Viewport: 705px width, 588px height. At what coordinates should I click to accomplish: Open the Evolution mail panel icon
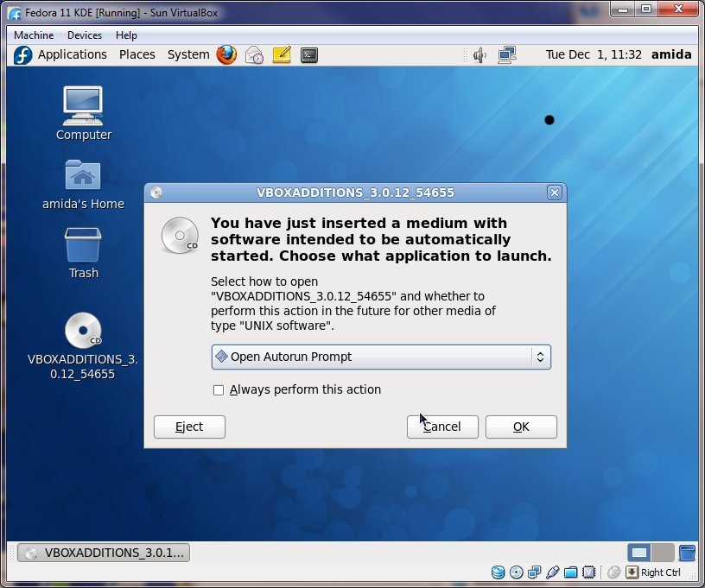point(254,54)
